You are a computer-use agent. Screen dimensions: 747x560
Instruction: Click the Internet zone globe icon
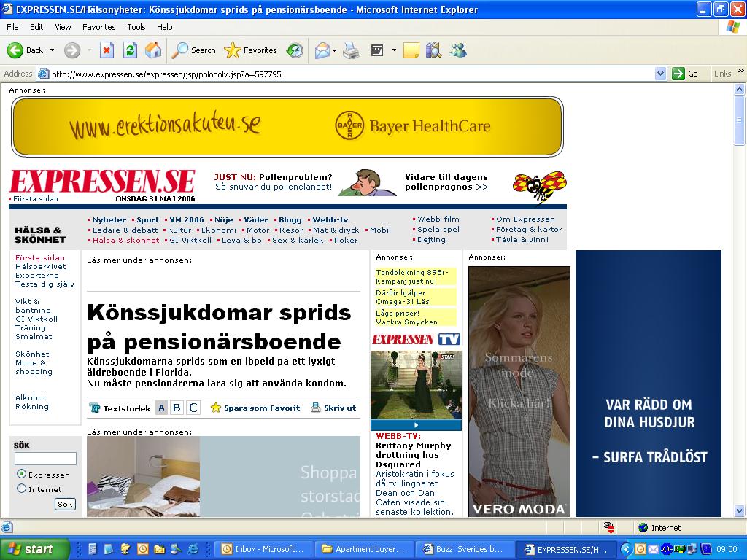pyautogui.click(x=643, y=528)
